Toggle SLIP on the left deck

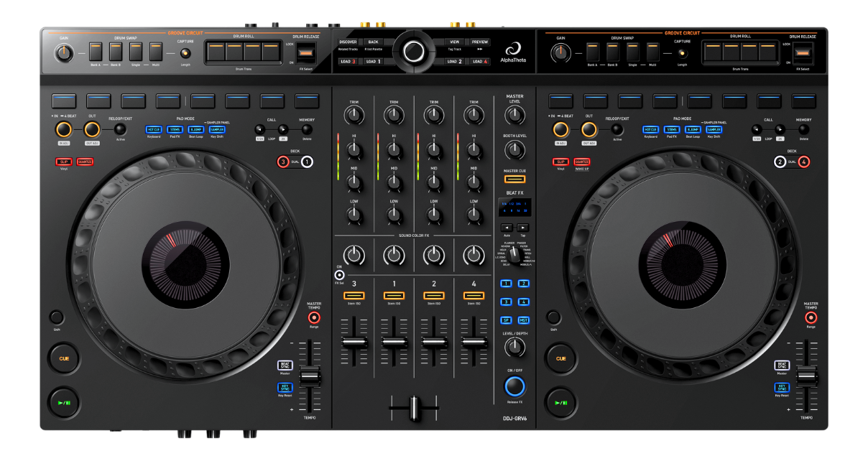63,162
